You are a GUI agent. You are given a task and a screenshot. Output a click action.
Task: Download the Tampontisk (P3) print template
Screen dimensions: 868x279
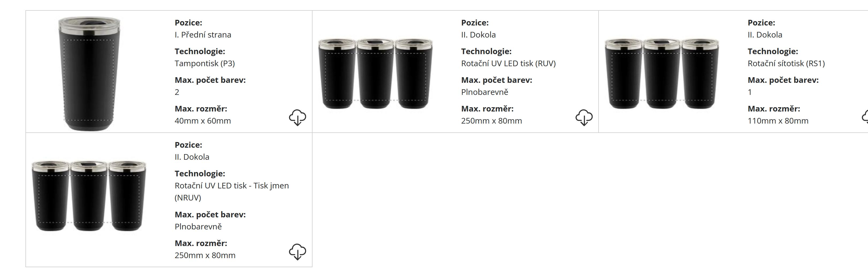click(297, 117)
